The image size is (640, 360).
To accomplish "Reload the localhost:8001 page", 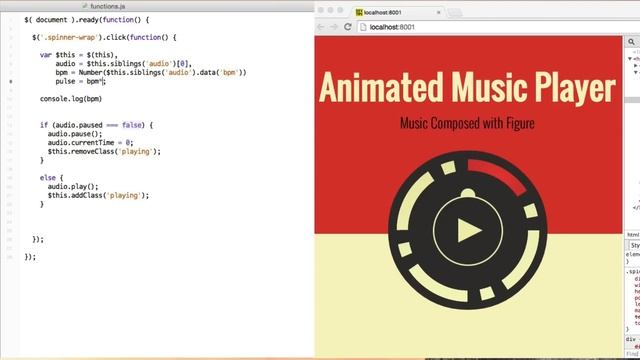I will [348, 27].
